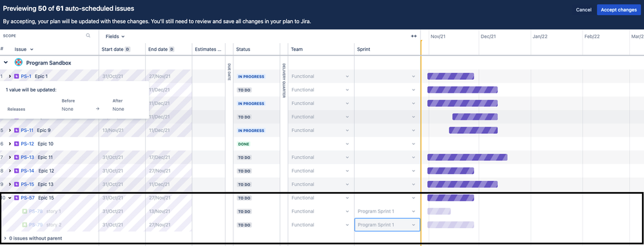Click the D badge beside Start date
644x246 pixels.
point(128,49)
